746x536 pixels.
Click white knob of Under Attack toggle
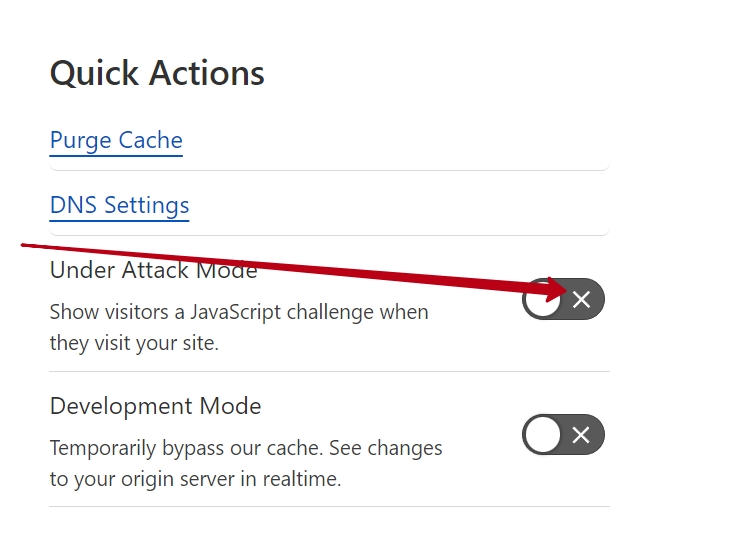coord(542,299)
